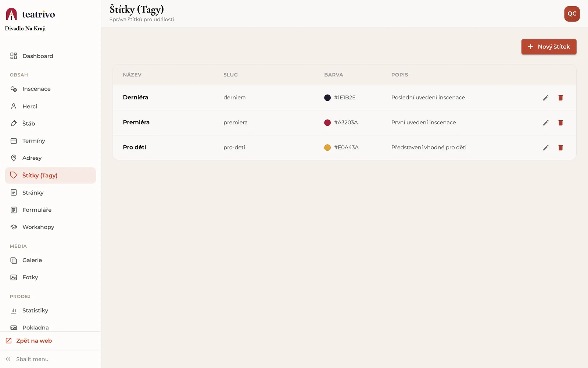Select the Premiéra tag name
The image size is (588, 368).
tap(136, 123)
